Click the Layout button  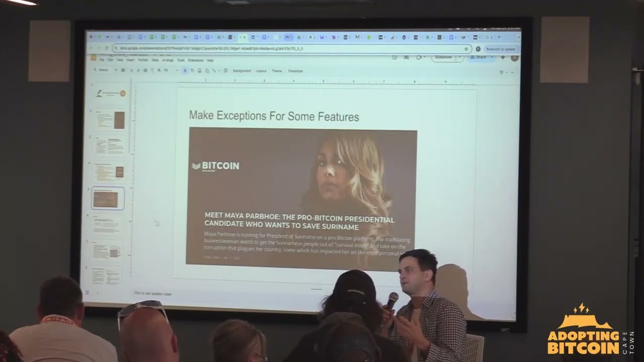pos(261,71)
